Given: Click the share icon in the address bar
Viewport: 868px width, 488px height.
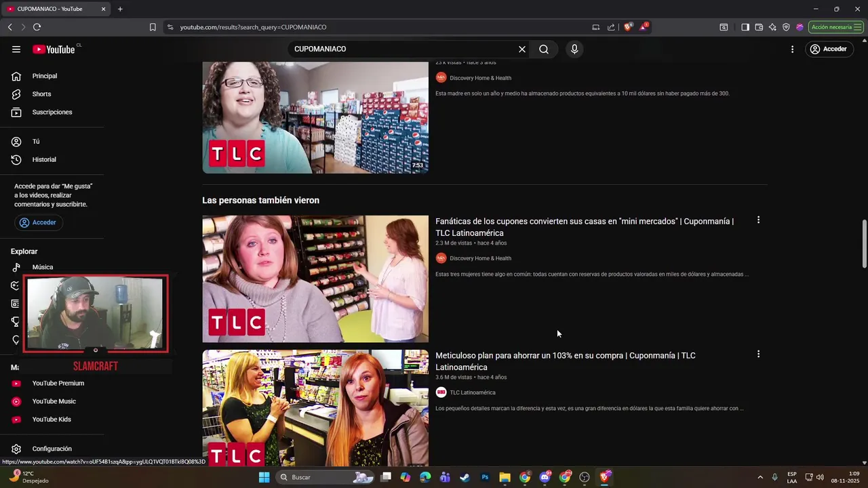Looking at the screenshot, I should pyautogui.click(x=611, y=27).
